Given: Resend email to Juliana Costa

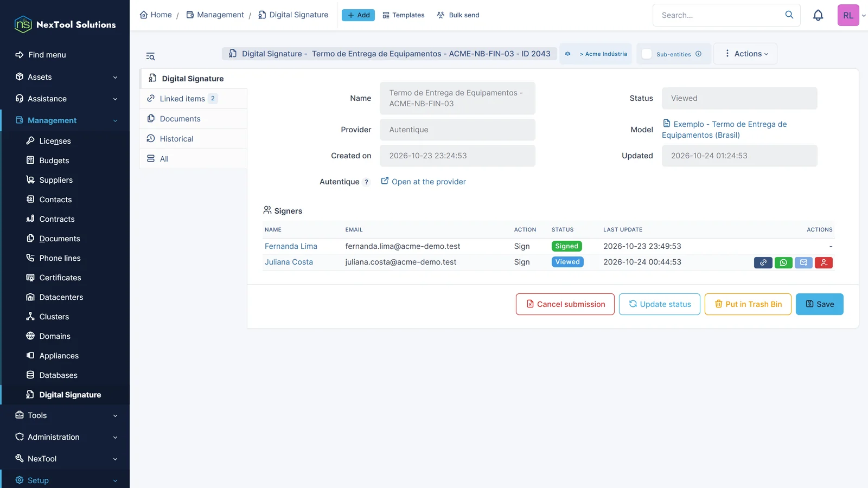Looking at the screenshot, I should pos(803,262).
